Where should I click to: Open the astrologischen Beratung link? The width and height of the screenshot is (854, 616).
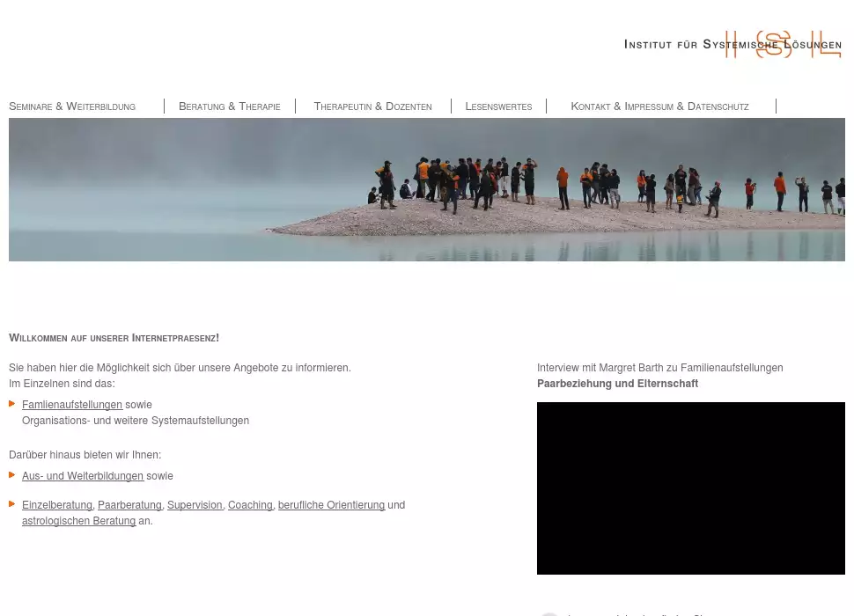(78, 521)
